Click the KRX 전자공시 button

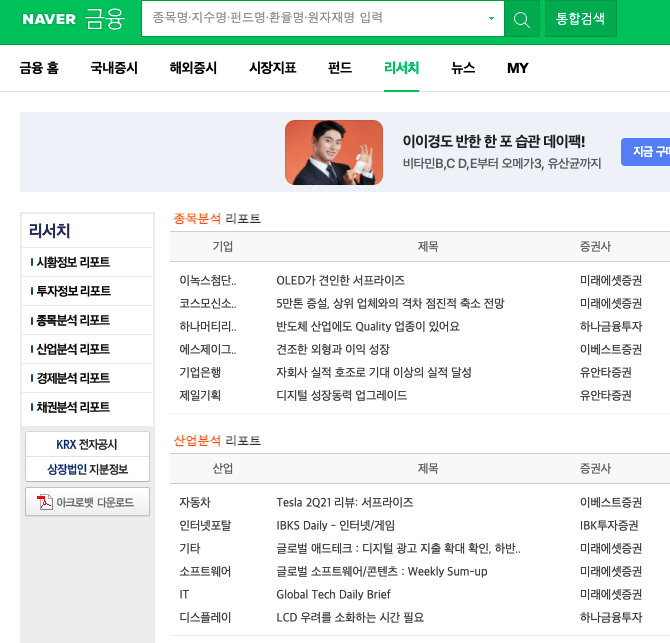[87, 444]
